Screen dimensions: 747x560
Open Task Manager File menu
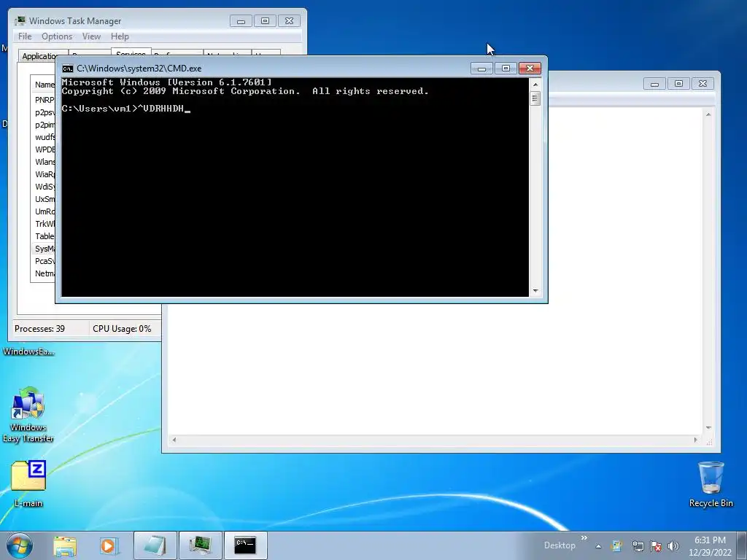tap(25, 36)
